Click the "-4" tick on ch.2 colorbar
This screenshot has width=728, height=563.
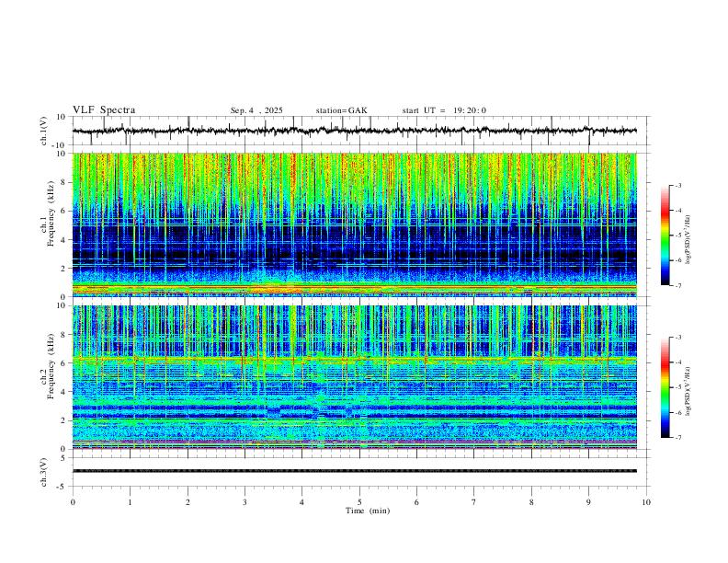pos(677,362)
